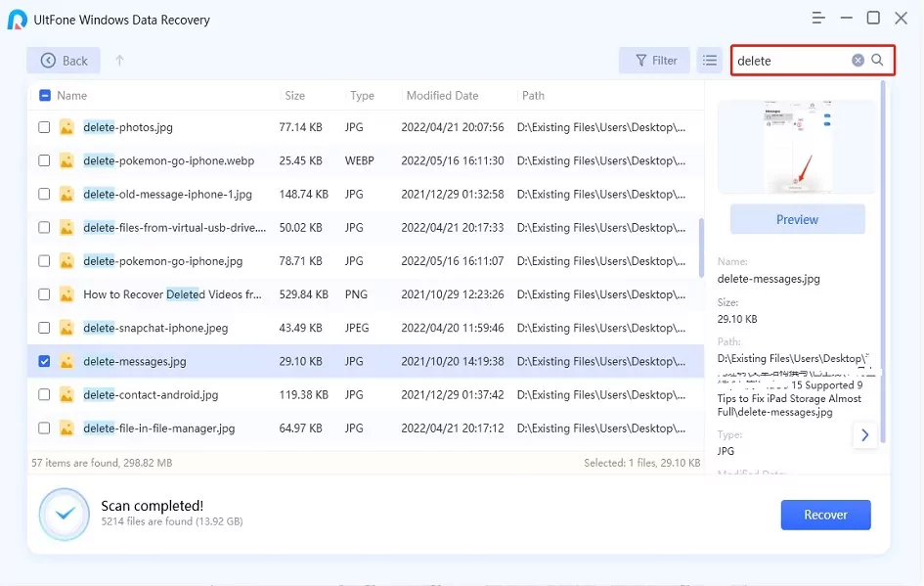Open the Filter dropdown

click(654, 61)
